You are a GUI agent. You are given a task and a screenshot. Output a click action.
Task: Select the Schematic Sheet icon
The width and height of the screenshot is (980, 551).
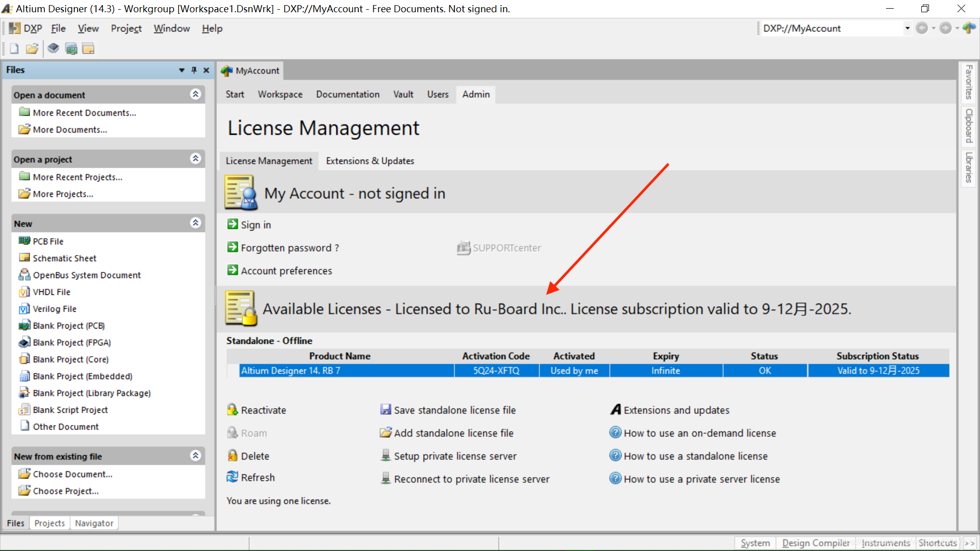[25, 258]
